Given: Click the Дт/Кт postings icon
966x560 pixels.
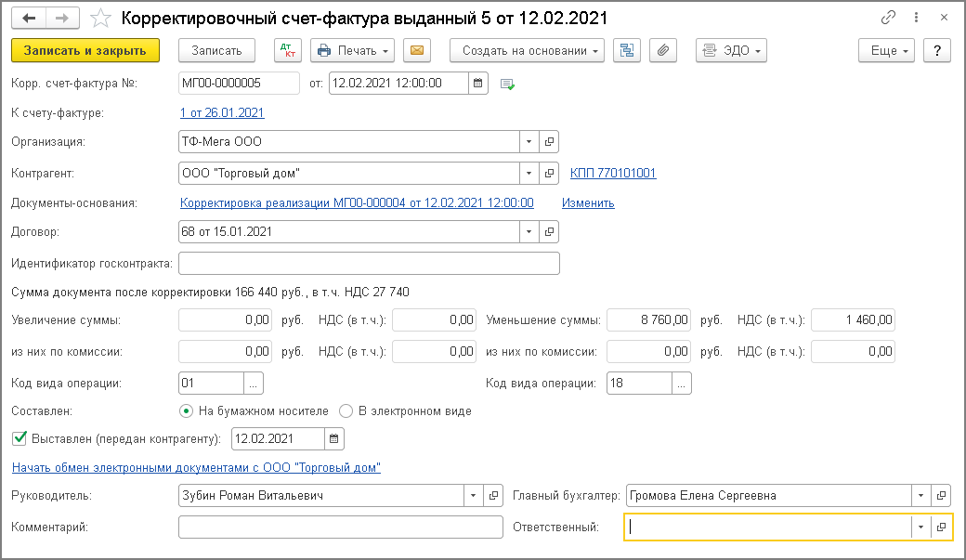Looking at the screenshot, I should click(x=288, y=50).
